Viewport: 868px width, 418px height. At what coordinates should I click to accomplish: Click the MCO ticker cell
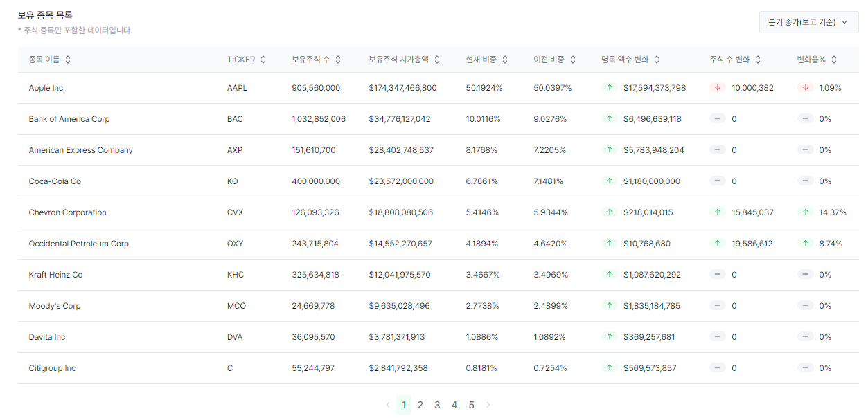coord(236,306)
